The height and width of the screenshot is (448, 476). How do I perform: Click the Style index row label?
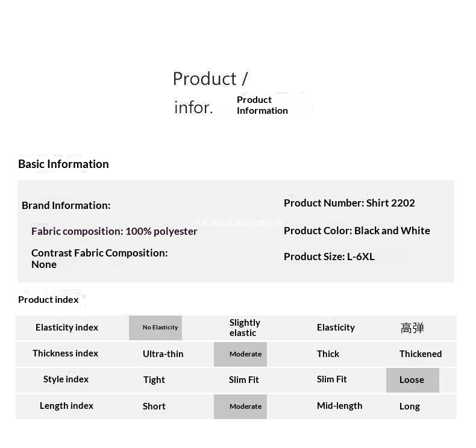(66, 379)
